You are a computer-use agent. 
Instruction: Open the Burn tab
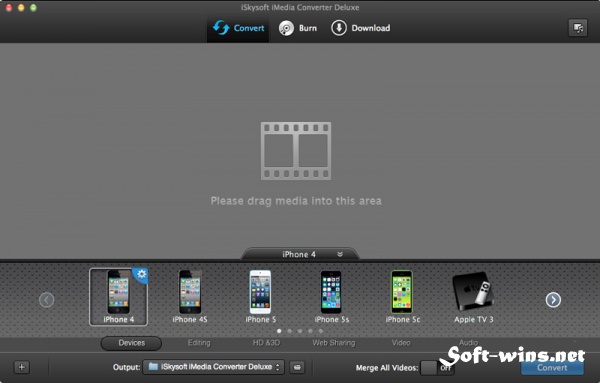coord(298,28)
